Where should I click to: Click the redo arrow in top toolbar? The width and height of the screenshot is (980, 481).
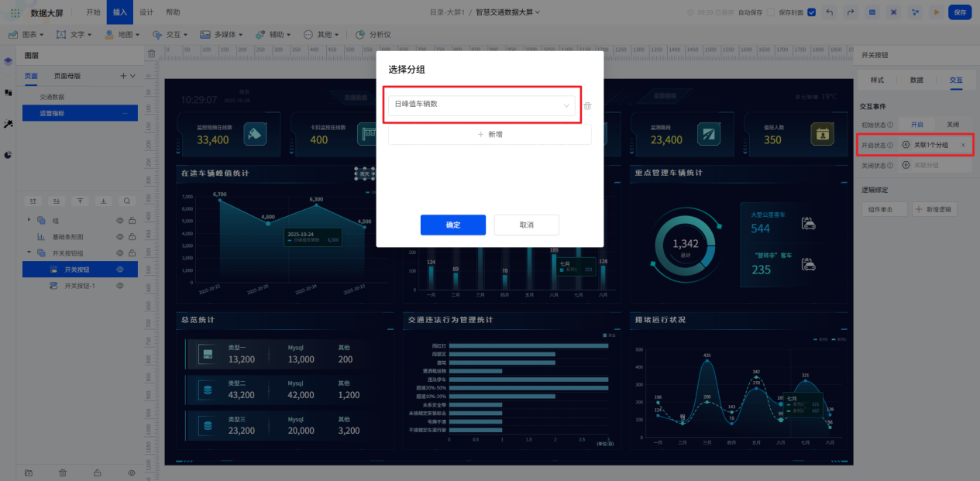click(x=851, y=12)
